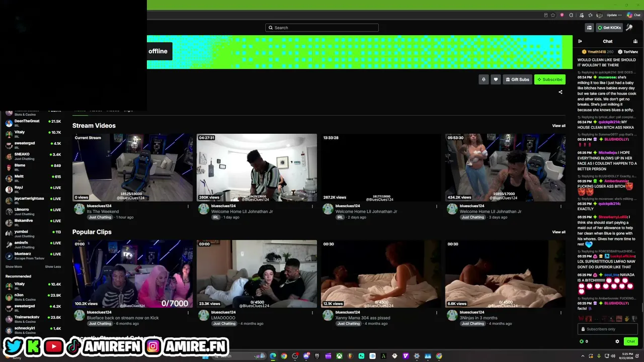Open the user profile avatar menu

(629, 27)
